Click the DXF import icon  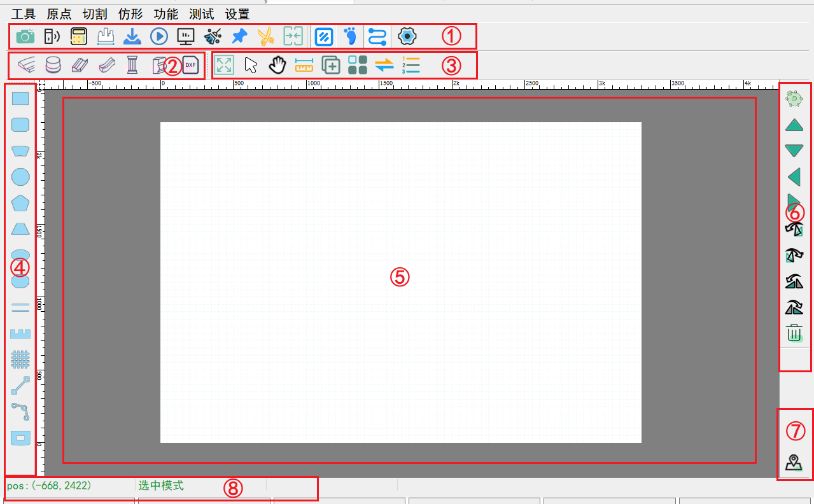pyautogui.click(x=190, y=65)
